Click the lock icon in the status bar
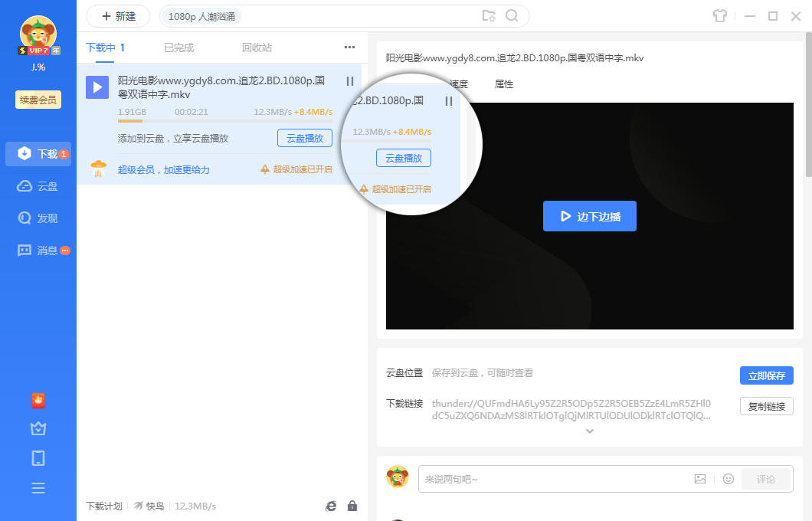812x521 pixels. (x=352, y=506)
